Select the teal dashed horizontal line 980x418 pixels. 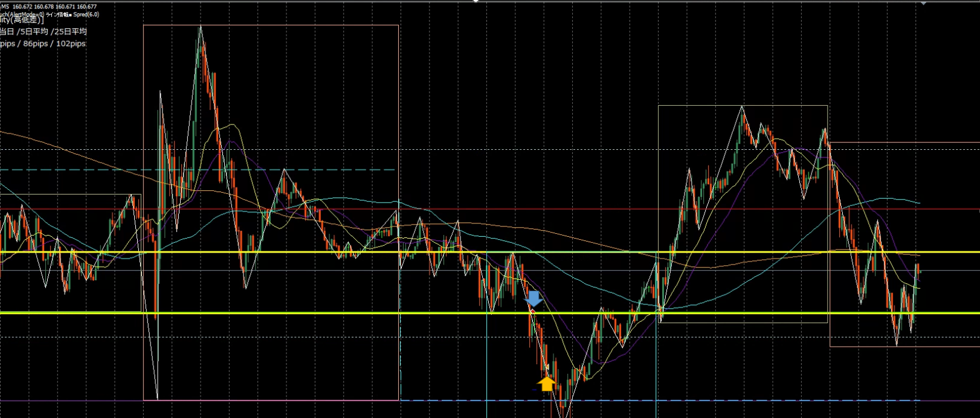[x=73, y=170]
